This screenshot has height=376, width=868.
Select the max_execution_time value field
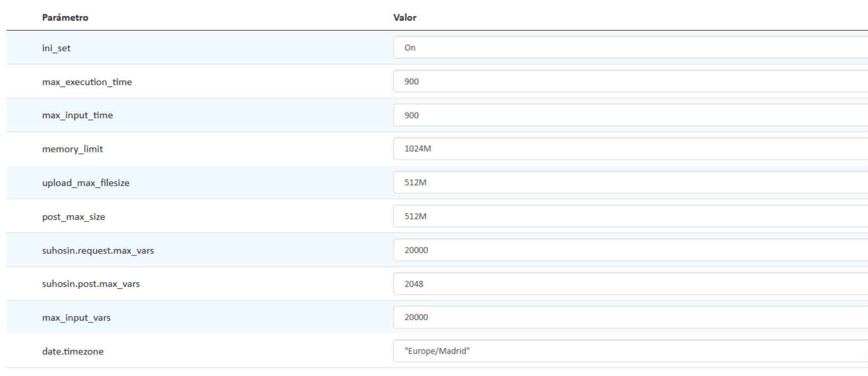click(631, 81)
